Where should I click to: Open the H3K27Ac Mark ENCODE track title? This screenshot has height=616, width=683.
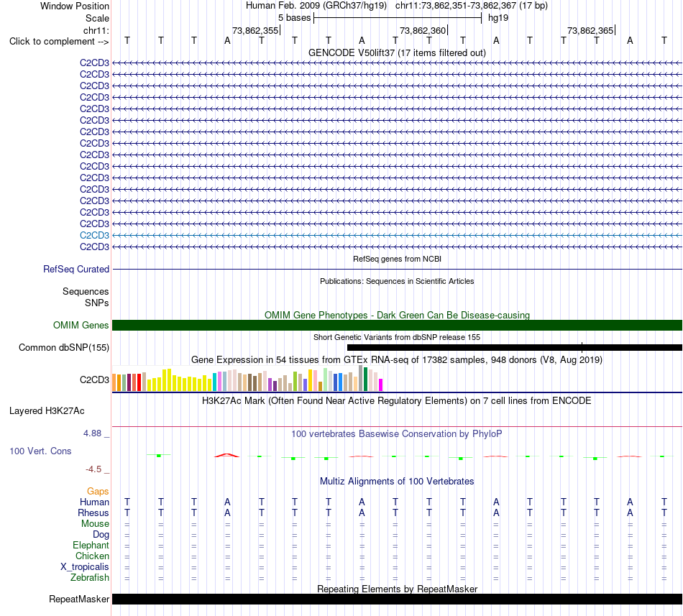[x=397, y=401]
